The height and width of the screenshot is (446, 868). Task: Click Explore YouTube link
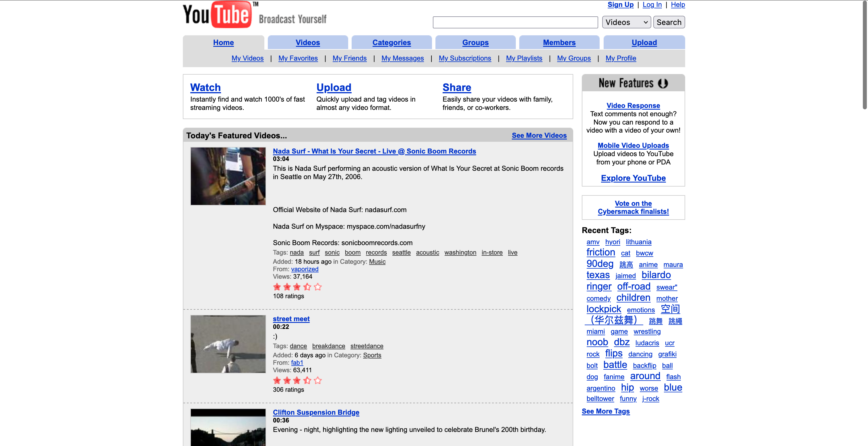click(633, 178)
